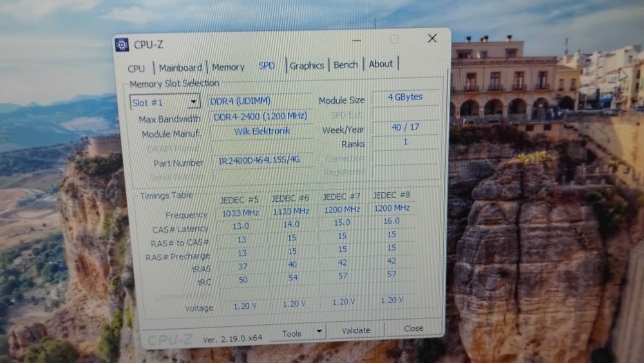Click the tRAS value 40
Viewport: 644px width, 363px height.
coord(292,264)
